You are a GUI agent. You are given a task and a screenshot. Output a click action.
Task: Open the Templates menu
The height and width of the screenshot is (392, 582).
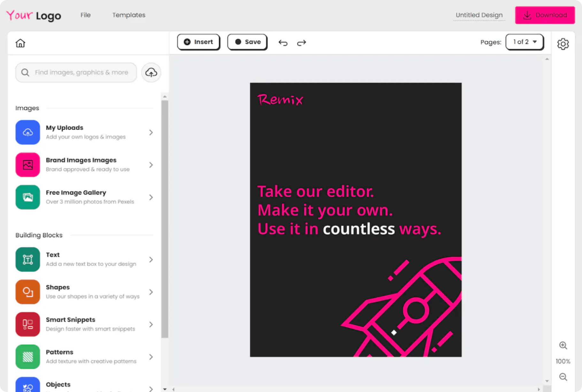point(129,15)
